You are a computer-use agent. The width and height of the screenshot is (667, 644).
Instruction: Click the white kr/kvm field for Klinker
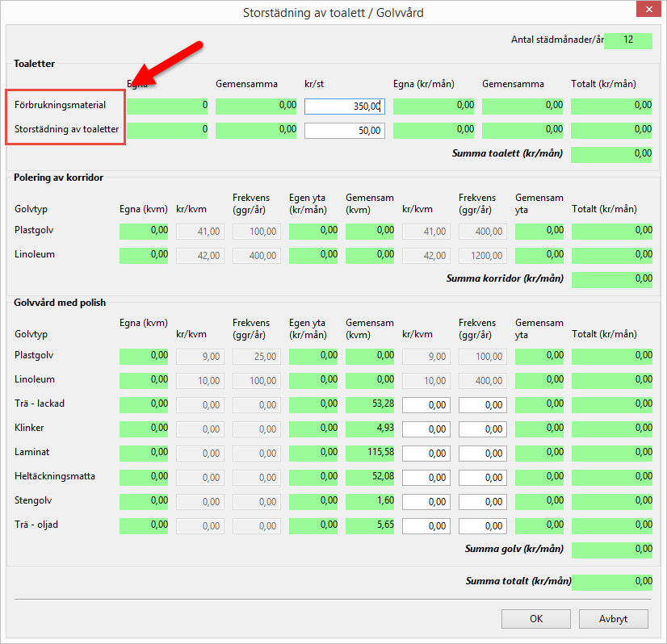(x=426, y=429)
